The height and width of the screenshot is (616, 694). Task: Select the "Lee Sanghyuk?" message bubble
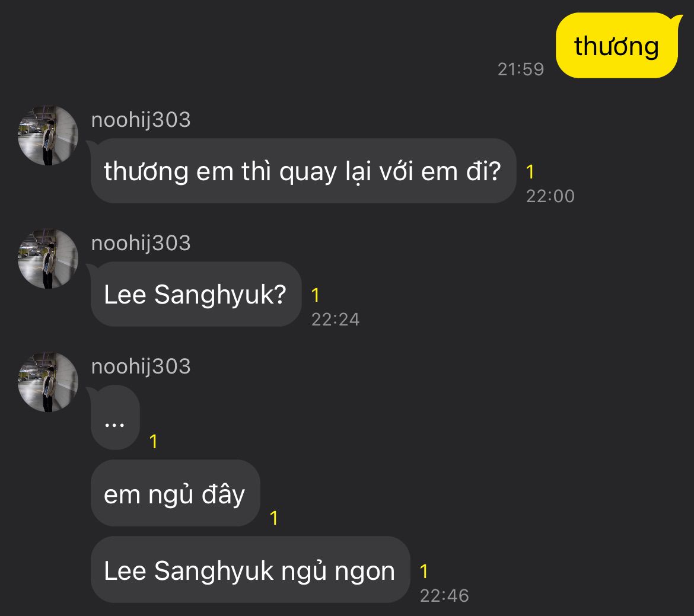195,295
